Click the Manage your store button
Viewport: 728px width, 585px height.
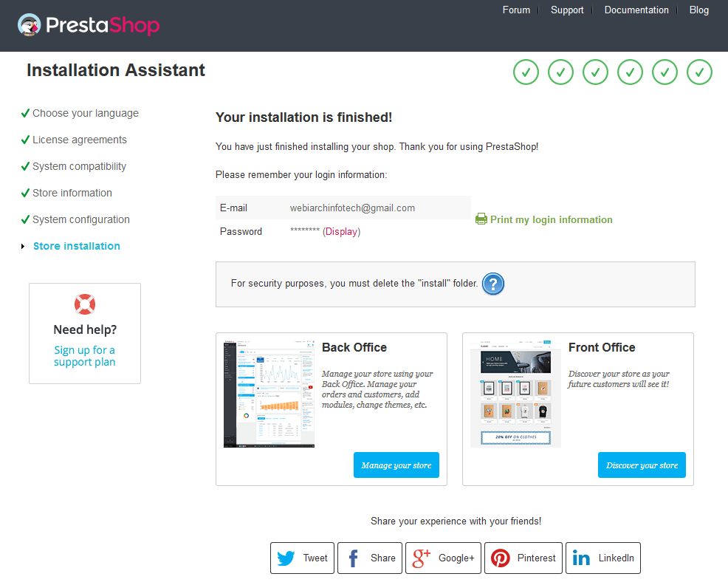pyautogui.click(x=396, y=465)
